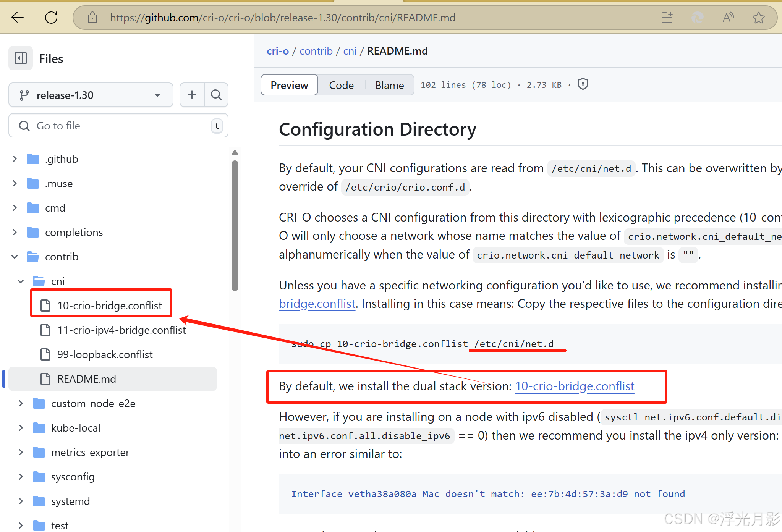Click the plus icon to add file
Image resolution: width=782 pixels, height=532 pixels.
(192, 95)
